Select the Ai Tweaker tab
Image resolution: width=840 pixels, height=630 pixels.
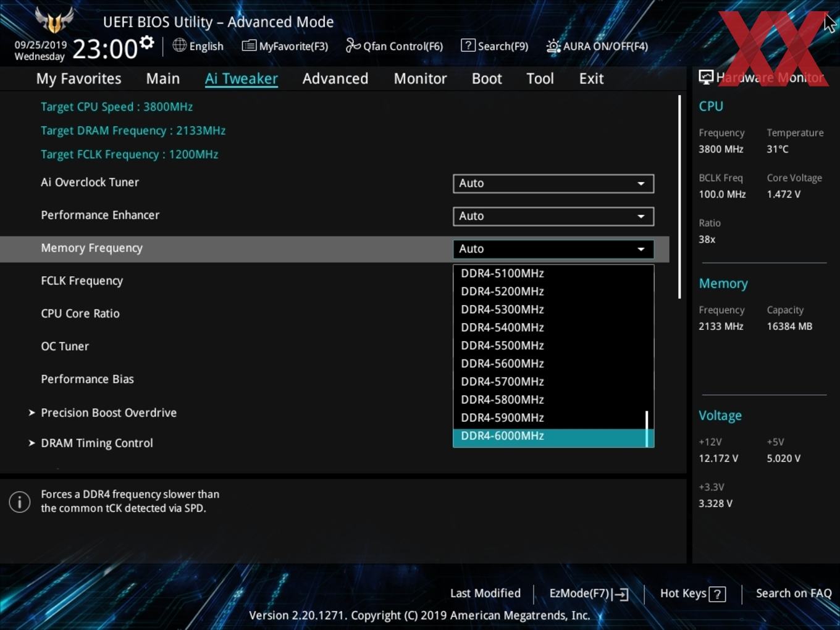tap(241, 78)
